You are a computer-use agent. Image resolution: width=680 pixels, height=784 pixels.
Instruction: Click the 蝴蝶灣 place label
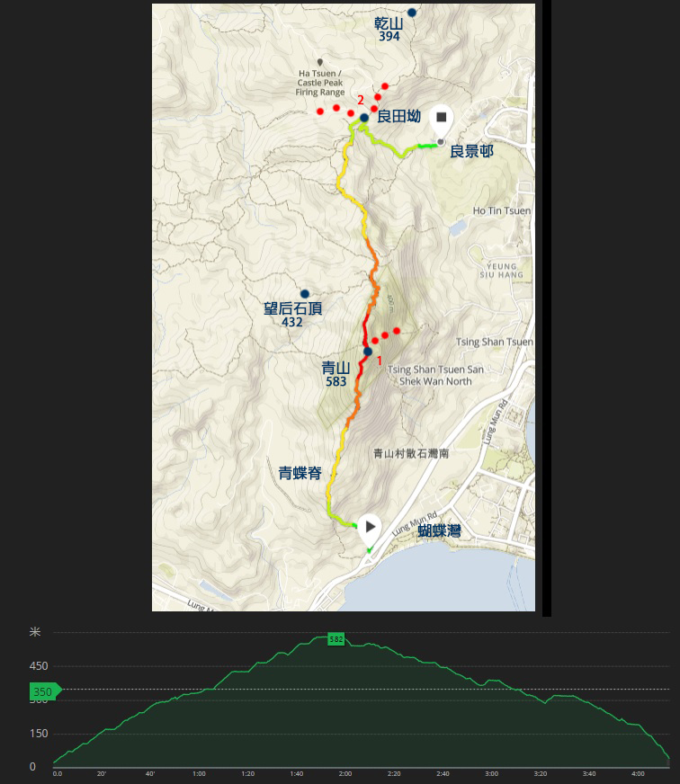(x=439, y=531)
